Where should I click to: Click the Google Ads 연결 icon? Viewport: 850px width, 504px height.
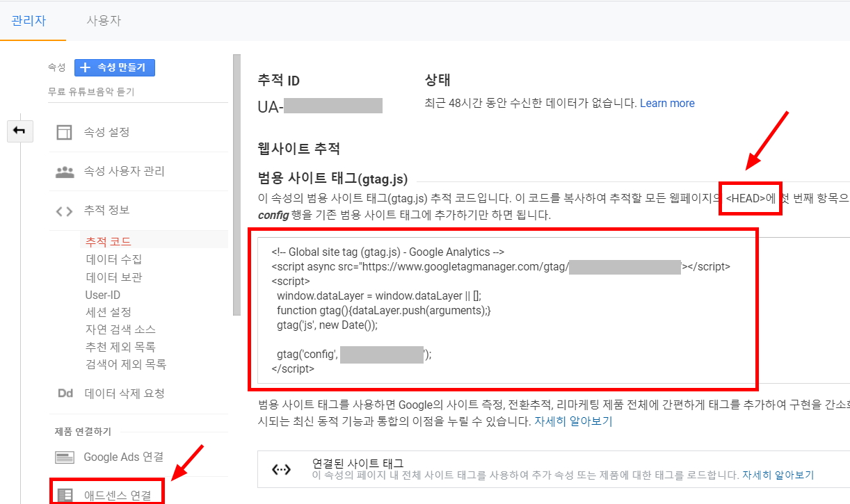(x=65, y=457)
